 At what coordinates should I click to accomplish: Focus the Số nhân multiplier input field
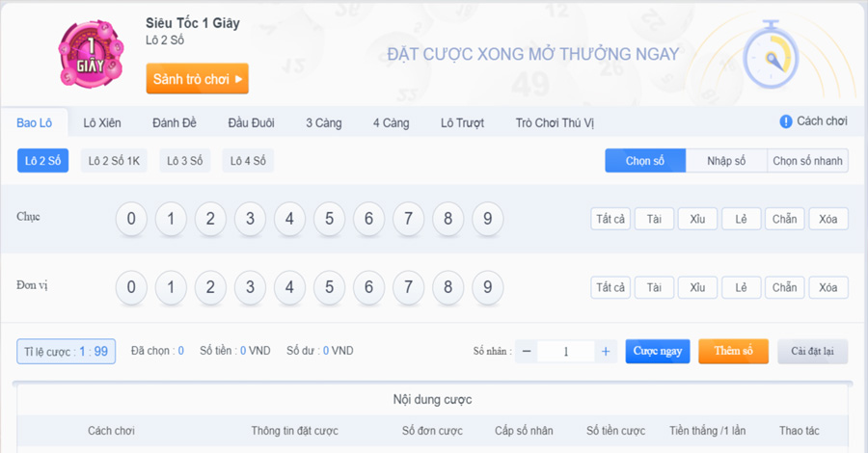(x=566, y=351)
